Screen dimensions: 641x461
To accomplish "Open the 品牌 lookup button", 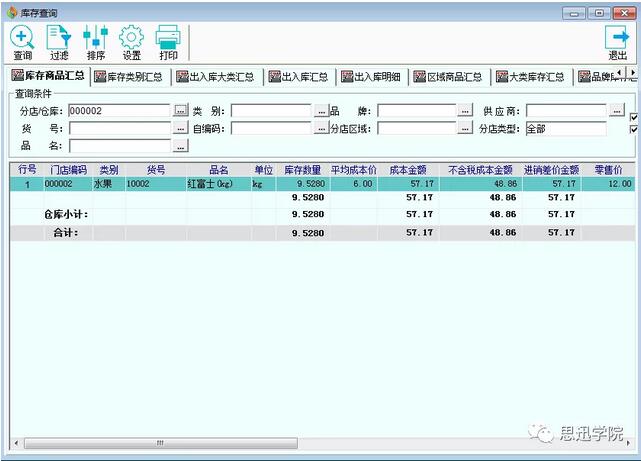I will 465,111.
